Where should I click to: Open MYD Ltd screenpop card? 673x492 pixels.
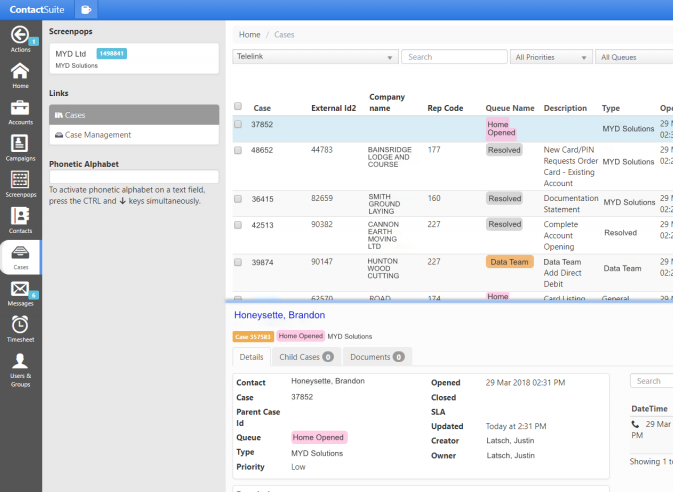click(134, 58)
